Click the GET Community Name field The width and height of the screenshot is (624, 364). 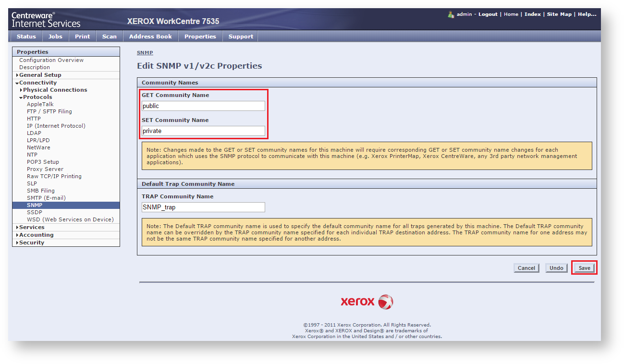pos(203,106)
